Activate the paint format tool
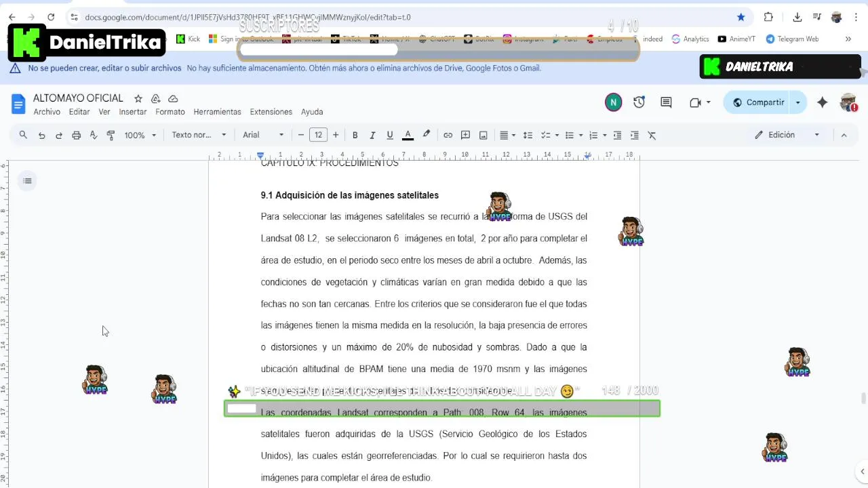The width and height of the screenshot is (868, 488). pos(111,135)
